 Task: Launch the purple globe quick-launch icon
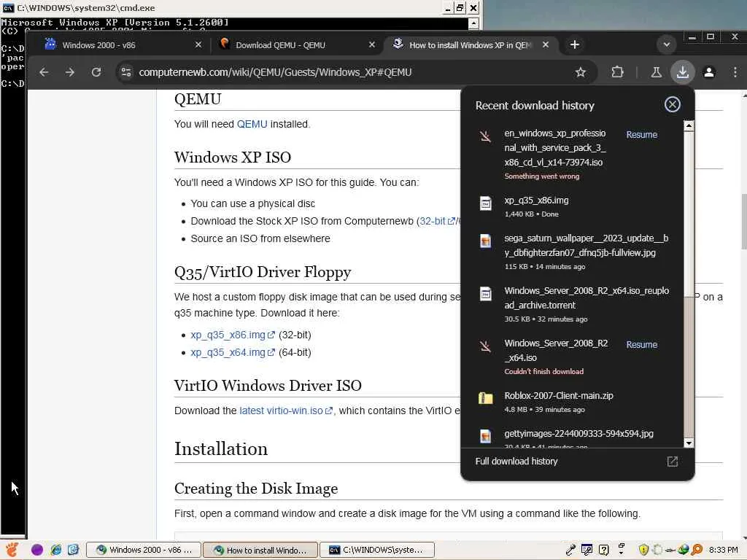pos(37,550)
